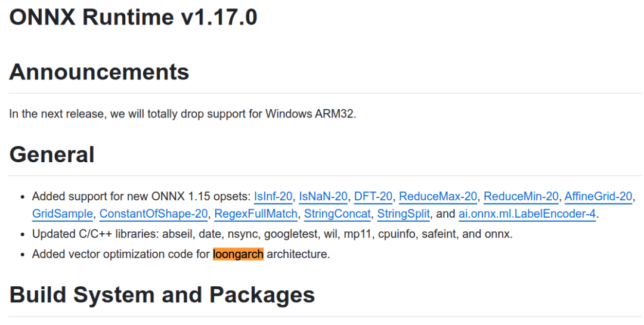Follow the RegexFullMatch link
This screenshot has height=325, width=644.
click(255, 213)
